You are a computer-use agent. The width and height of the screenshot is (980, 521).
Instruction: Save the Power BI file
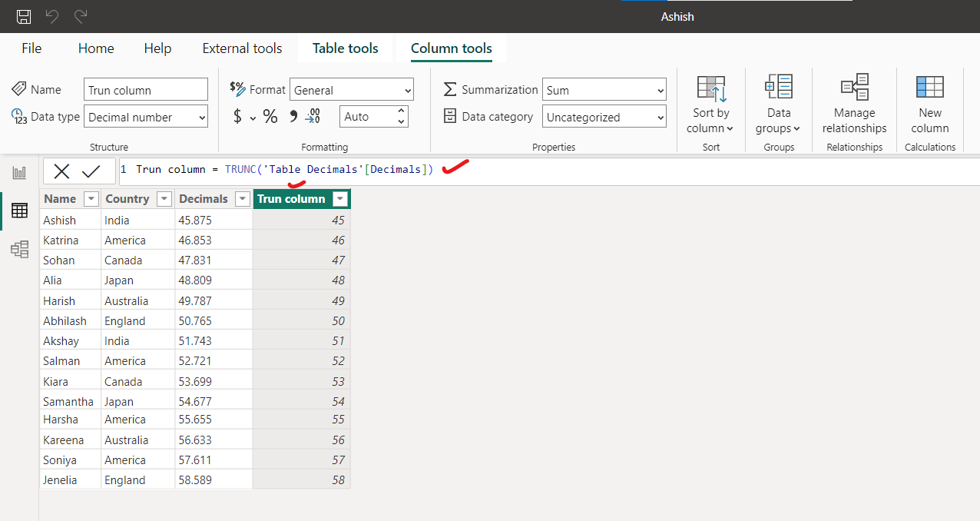point(23,16)
